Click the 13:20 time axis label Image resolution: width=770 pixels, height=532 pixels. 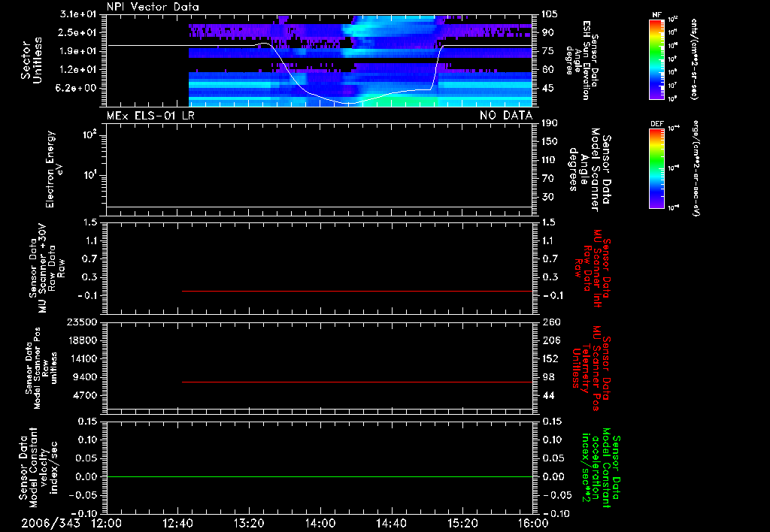click(249, 523)
